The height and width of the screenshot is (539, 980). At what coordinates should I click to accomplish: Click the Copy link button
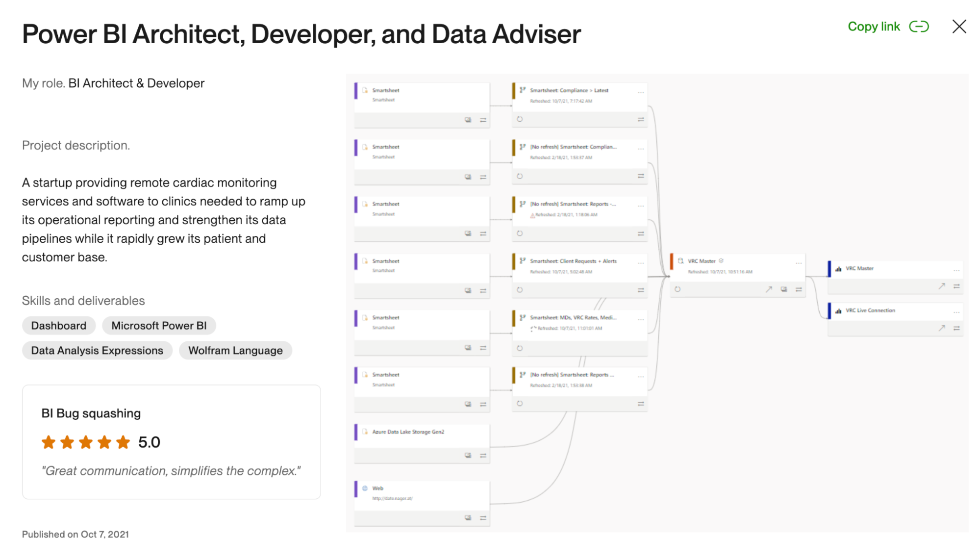pos(888,26)
